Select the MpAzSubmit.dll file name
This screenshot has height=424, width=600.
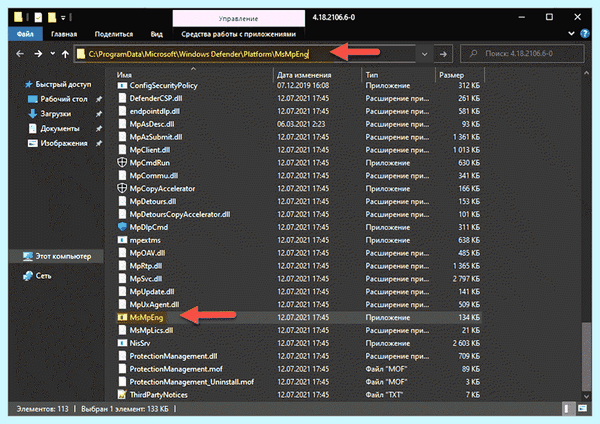156,137
